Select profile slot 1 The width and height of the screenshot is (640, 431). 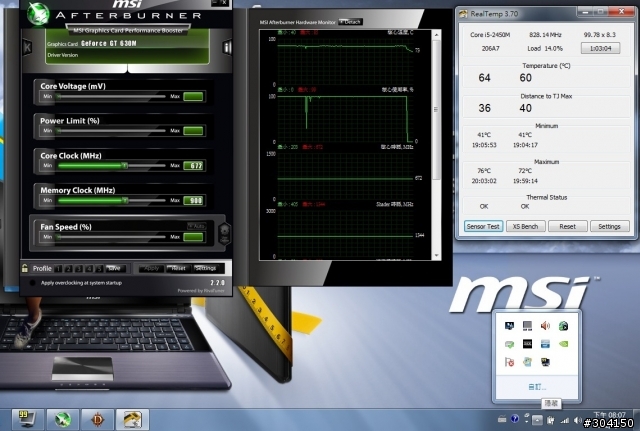pyautogui.click(x=58, y=269)
